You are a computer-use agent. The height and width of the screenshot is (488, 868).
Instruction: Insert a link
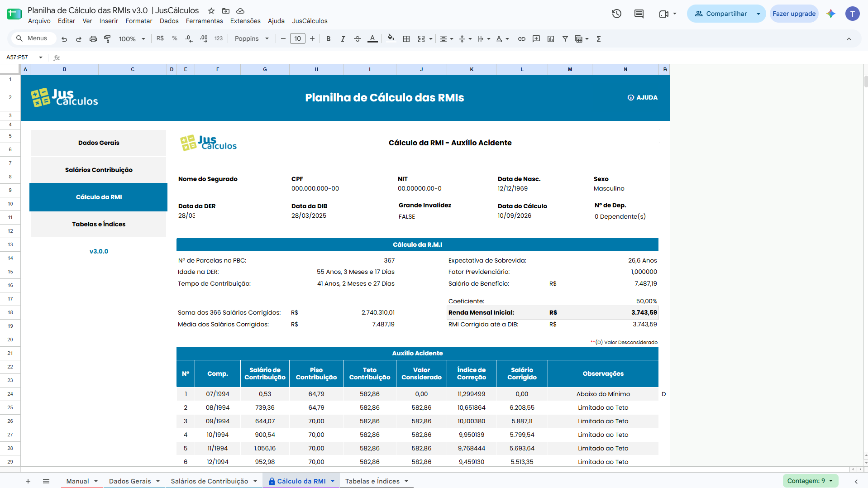[x=522, y=39]
